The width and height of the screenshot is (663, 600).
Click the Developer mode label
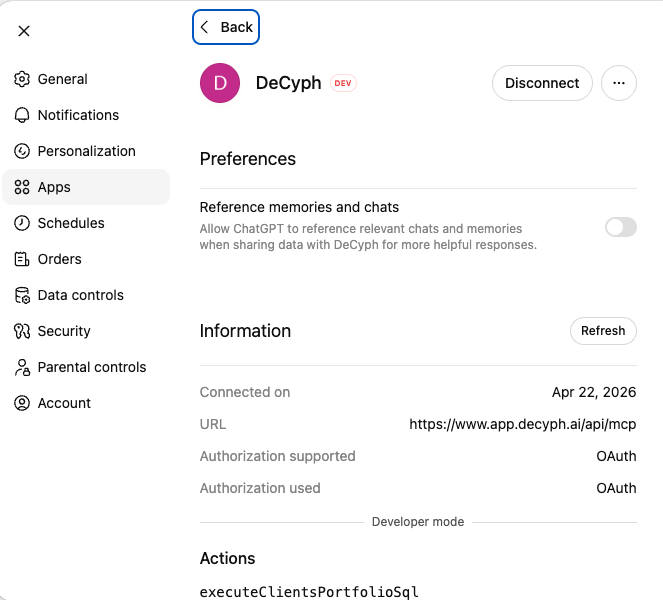coord(418,522)
